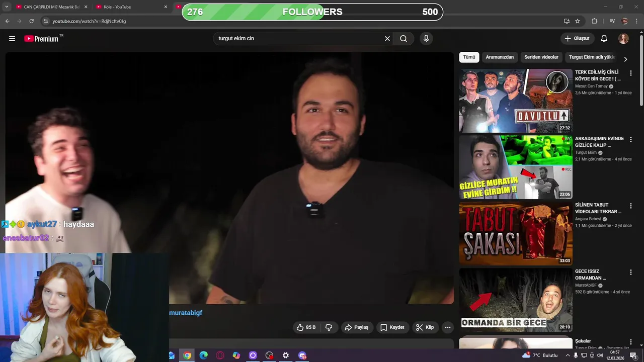Select the Seriden videolar chip
Viewport: 644px width, 362px height.
click(541, 57)
